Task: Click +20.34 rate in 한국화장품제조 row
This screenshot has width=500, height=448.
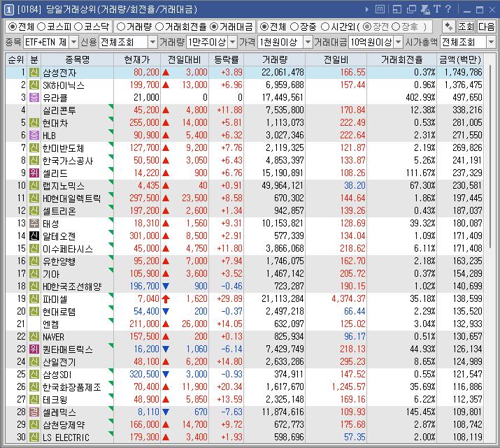Action: click(x=229, y=386)
